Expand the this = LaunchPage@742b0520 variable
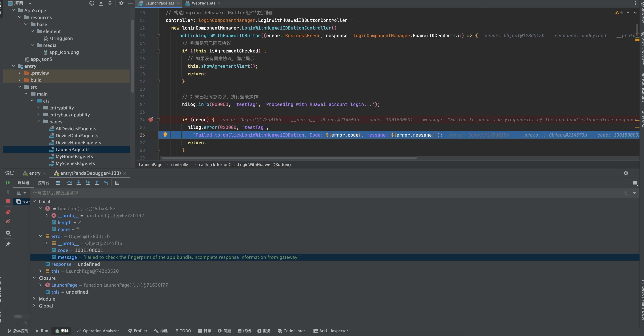Viewport: 644px width, 336px height. pos(41,271)
